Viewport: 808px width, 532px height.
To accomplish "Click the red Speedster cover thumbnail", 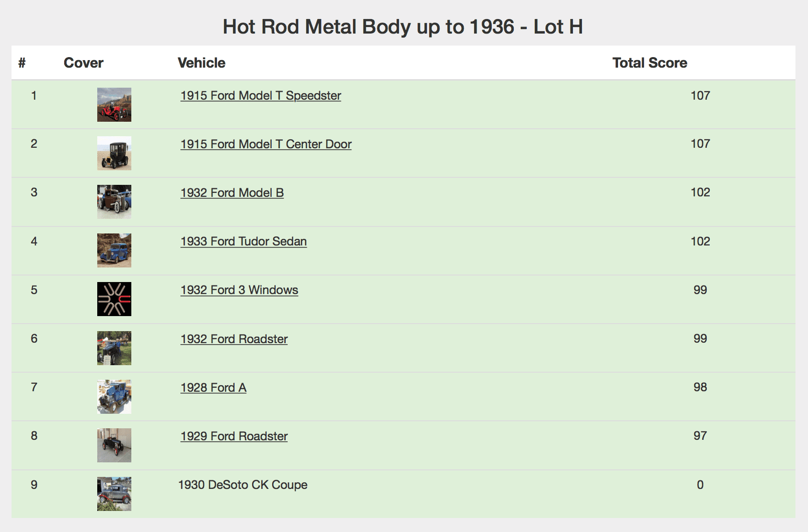I will pyautogui.click(x=114, y=105).
